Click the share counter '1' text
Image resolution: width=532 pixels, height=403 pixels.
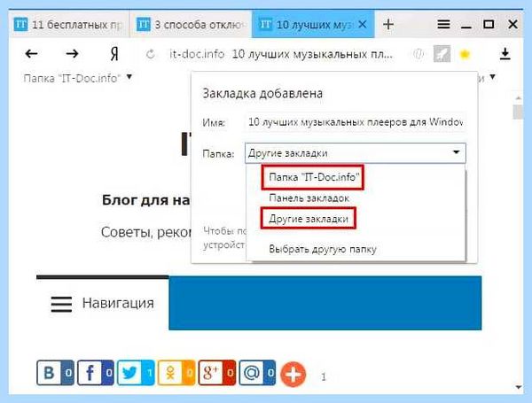(324, 376)
